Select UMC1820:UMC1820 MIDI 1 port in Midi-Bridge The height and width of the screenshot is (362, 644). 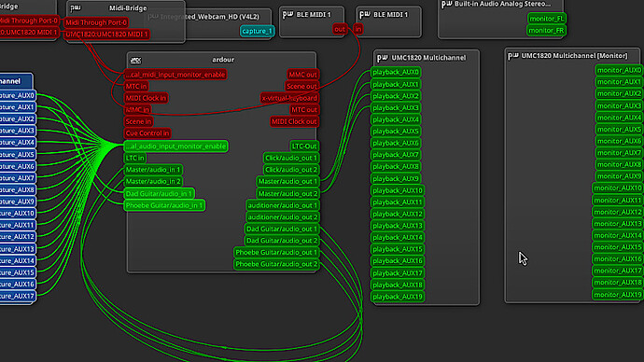click(x=106, y=35)
